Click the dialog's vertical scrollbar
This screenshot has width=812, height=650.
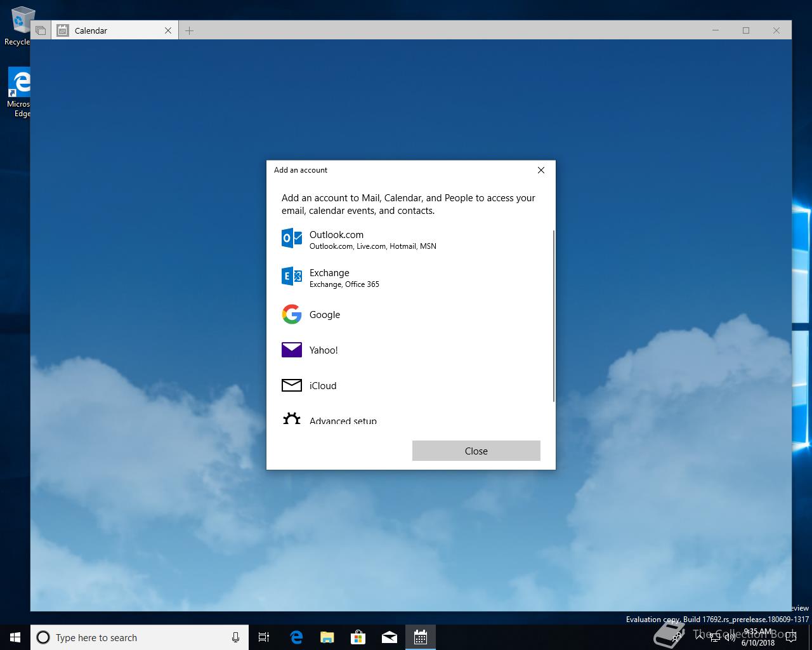[554, 315]
